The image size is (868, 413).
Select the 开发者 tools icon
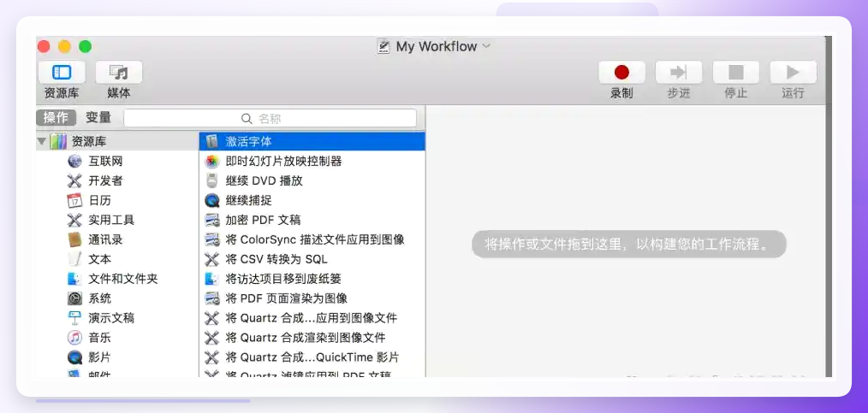pyautogui.click(x=74, y=180)
